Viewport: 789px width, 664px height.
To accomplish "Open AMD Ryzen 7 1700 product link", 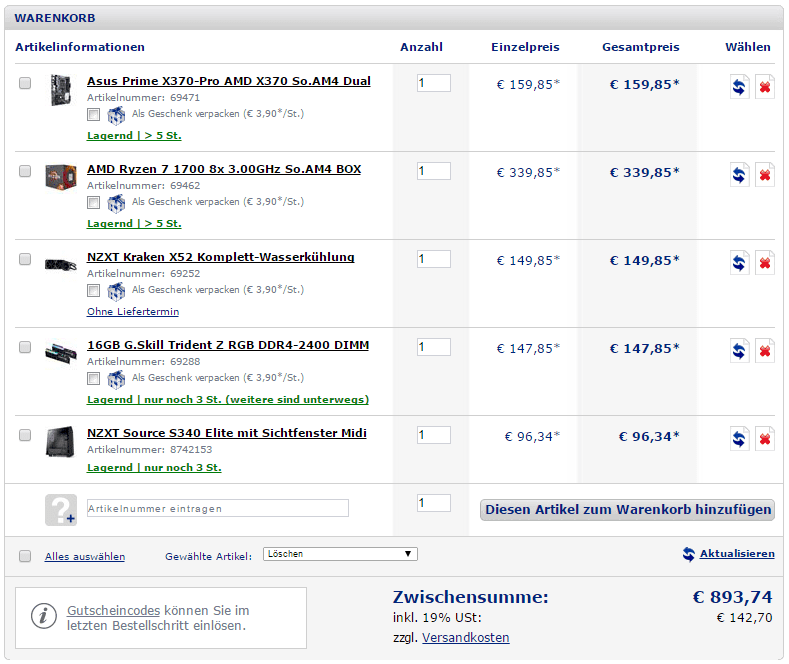I will (224, 169).
